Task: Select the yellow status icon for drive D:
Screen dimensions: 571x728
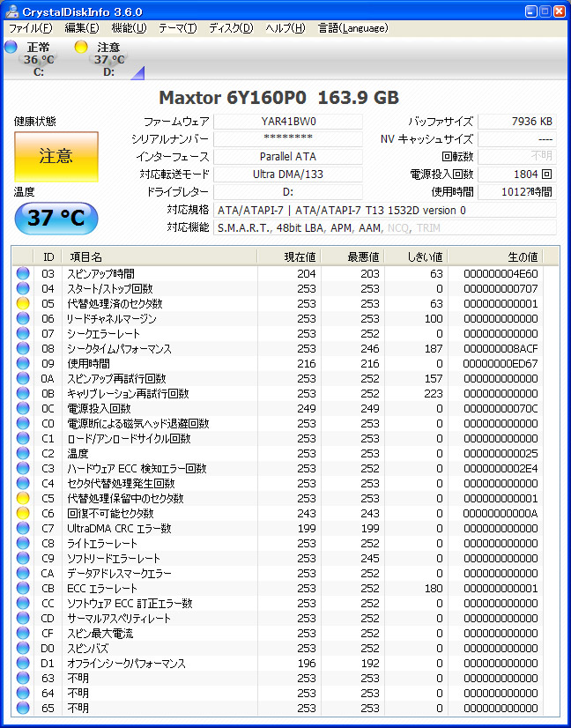Action: [81, 47]
